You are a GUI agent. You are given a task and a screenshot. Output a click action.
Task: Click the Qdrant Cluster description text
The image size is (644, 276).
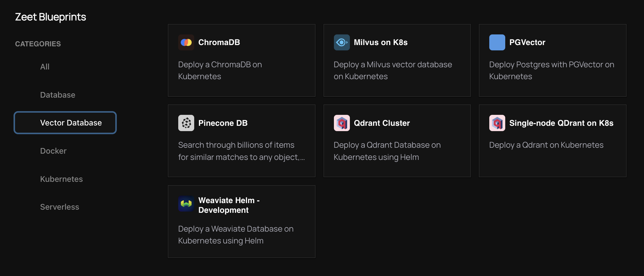(387, 151)
